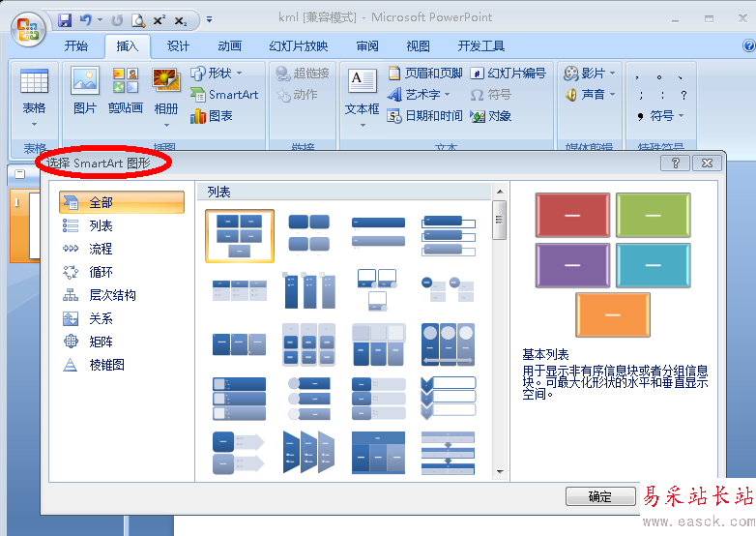The height and width of the screenshot is (536, 756).
Task: Open print preview from quick access toolbar
Action: click(138, 20)
